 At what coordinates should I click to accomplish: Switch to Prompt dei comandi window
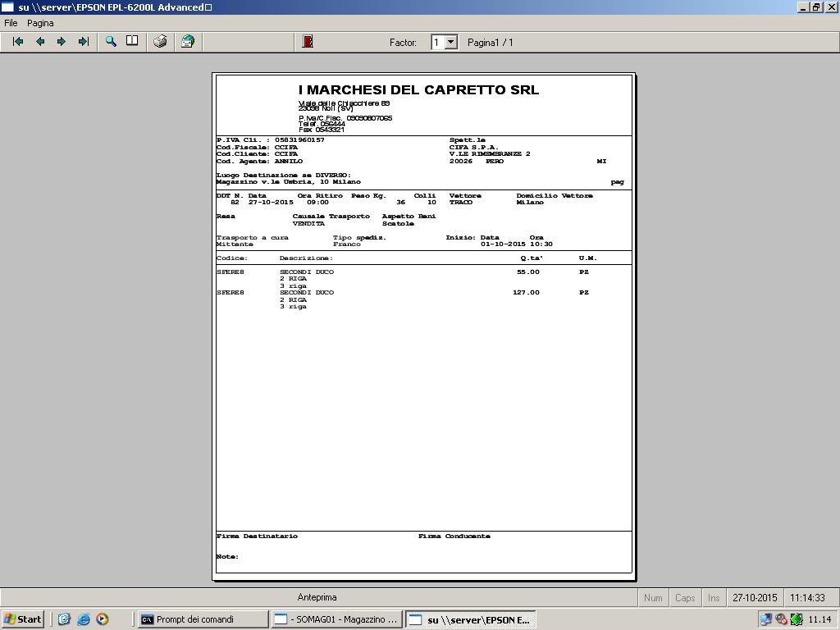click(203, 619)
